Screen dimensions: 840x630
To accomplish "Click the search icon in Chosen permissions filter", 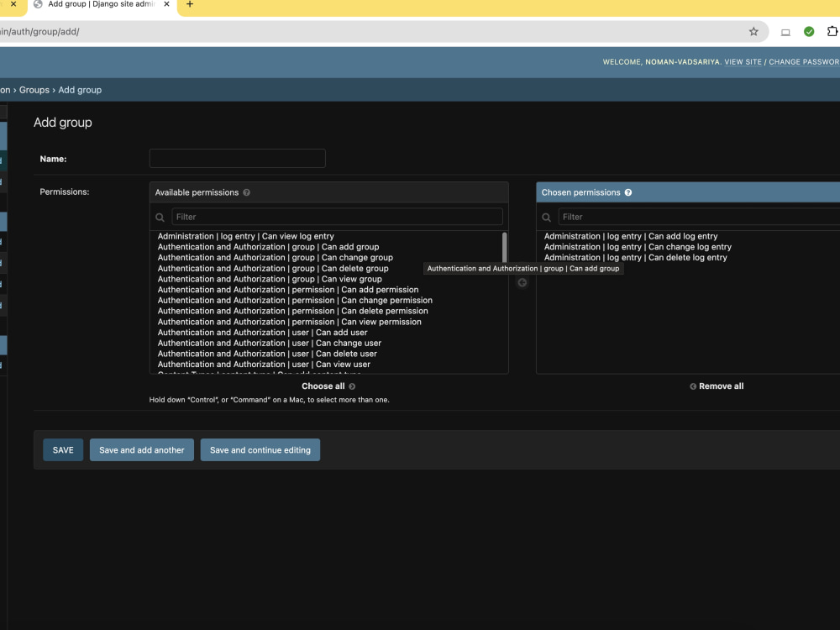I will pyautogui.click(x=547, y=218).
